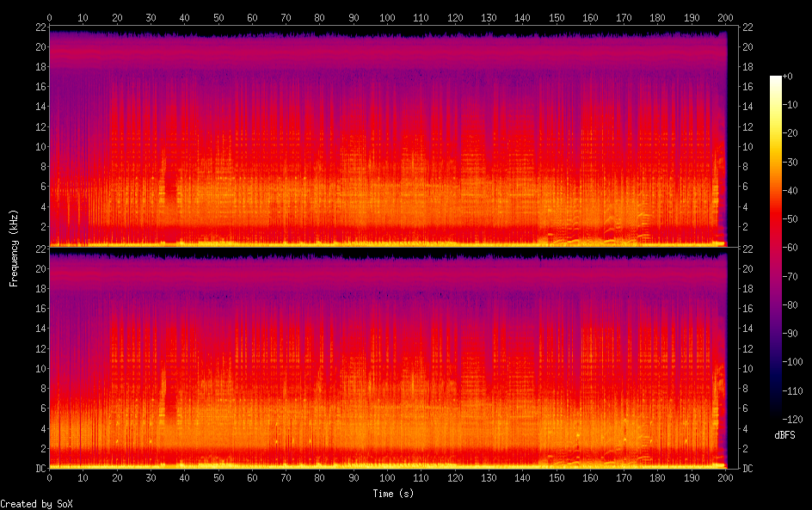The width and height of the screenshot is (812, 510).
Task: Select the "-30" value on the dBFS scale
Action: 790,162
